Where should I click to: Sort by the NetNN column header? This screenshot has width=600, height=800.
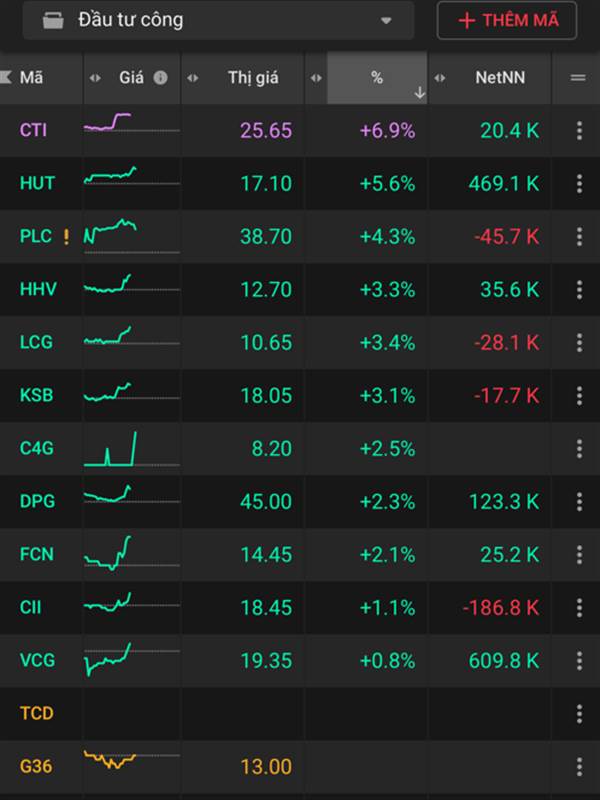coord(499,78)
